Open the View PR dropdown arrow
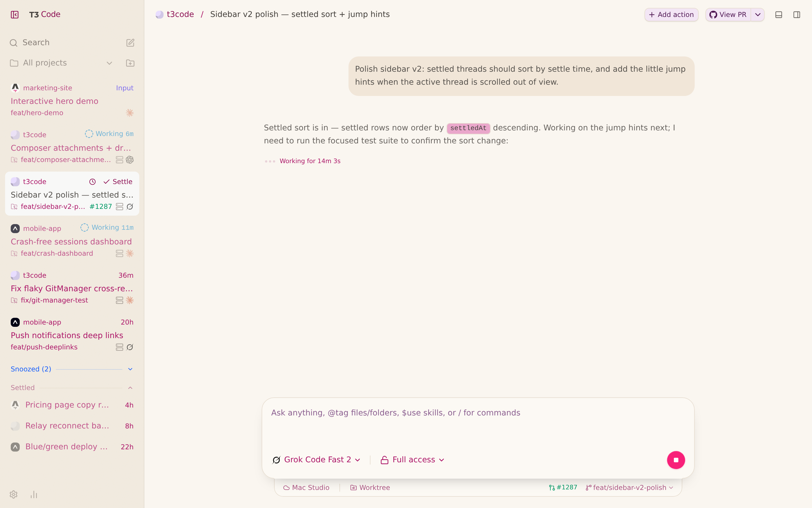 point(758,15)
